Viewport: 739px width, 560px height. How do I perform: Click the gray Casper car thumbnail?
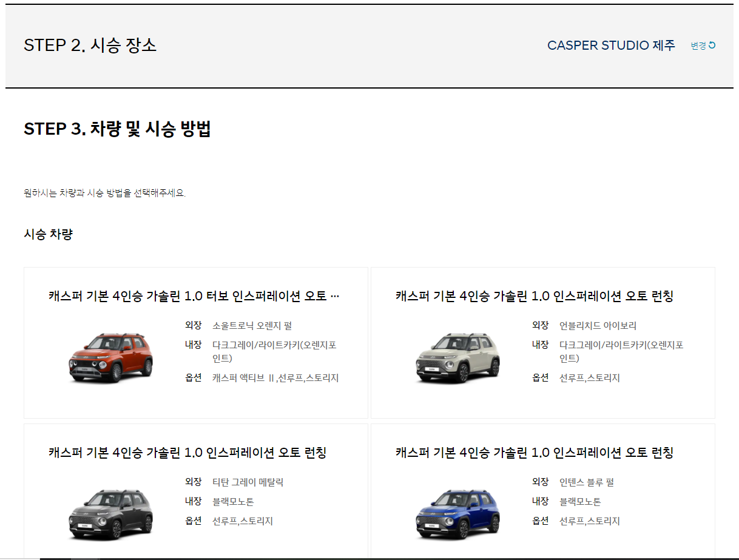(110, 514)
